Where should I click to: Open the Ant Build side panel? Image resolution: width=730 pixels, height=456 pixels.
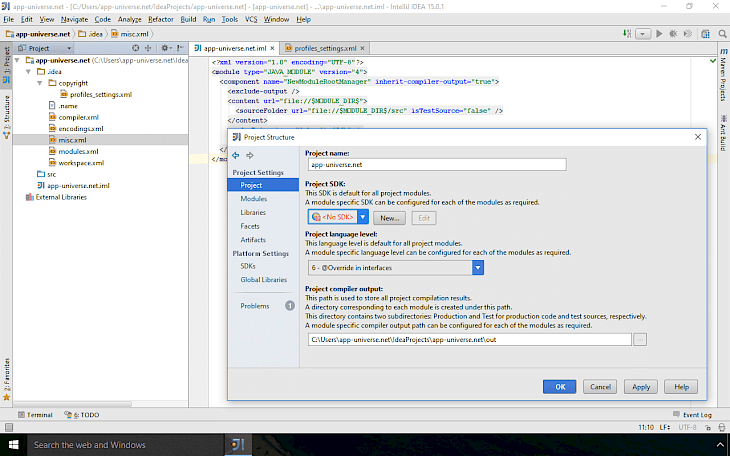(x=723, y=133)
